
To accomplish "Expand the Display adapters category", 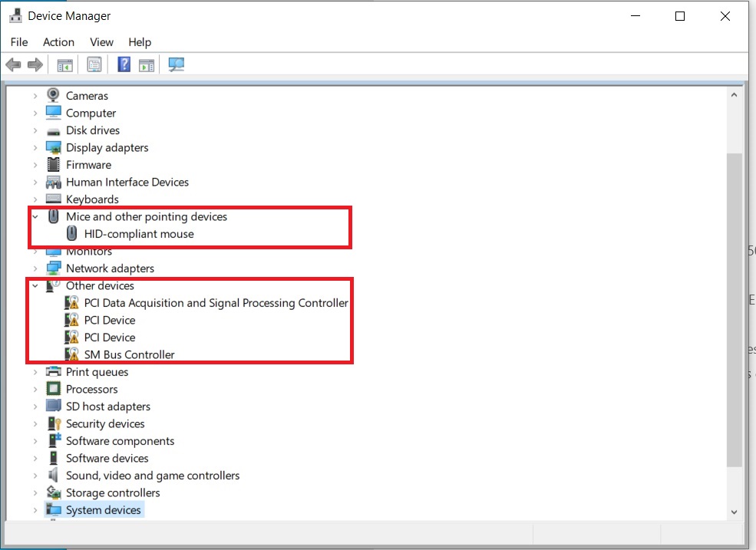I will 36,147.
